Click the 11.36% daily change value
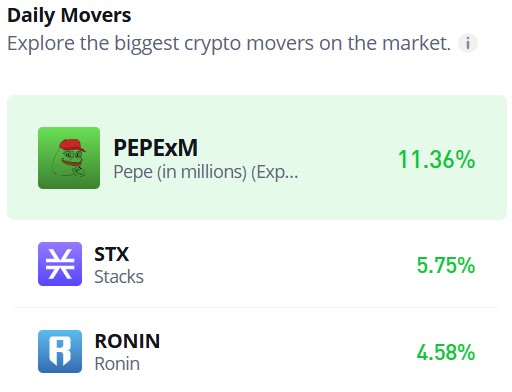512x392 pixels. pyautogui.click(x=437, y=159)
